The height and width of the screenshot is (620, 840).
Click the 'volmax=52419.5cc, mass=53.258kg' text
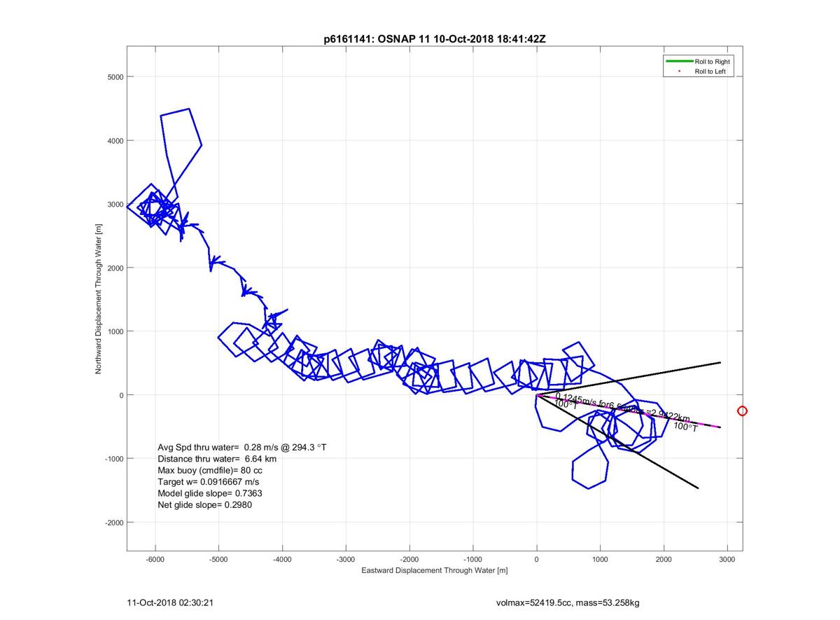coord(568,602)
